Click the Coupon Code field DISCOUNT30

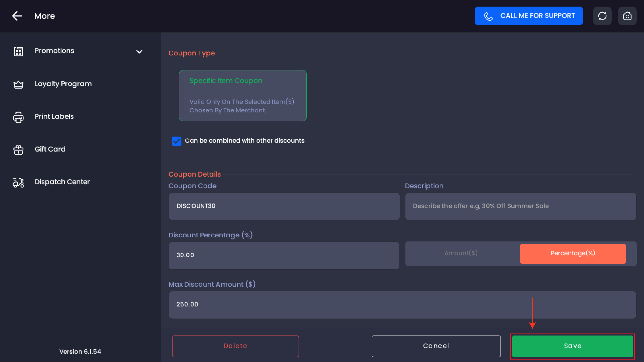point(284,206)
